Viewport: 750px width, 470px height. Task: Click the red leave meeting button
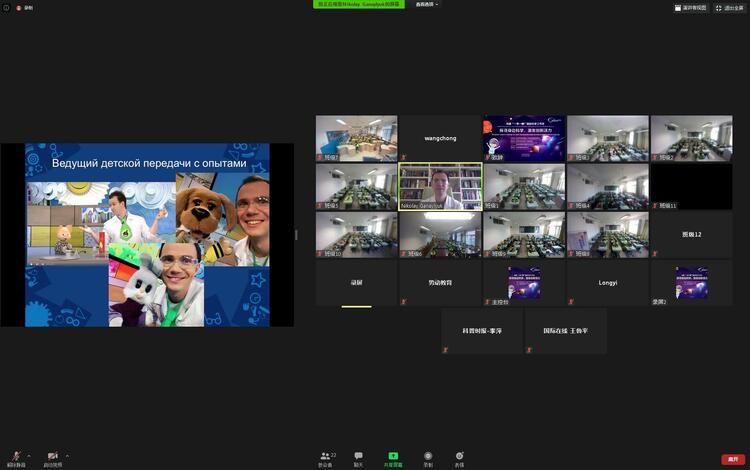[733, 459]
